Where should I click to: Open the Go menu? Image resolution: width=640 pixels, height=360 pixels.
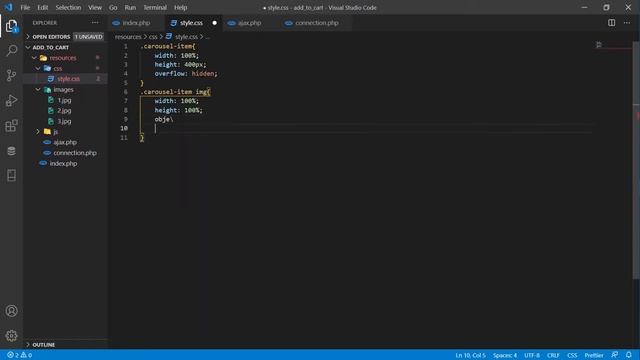click(113, 7)
